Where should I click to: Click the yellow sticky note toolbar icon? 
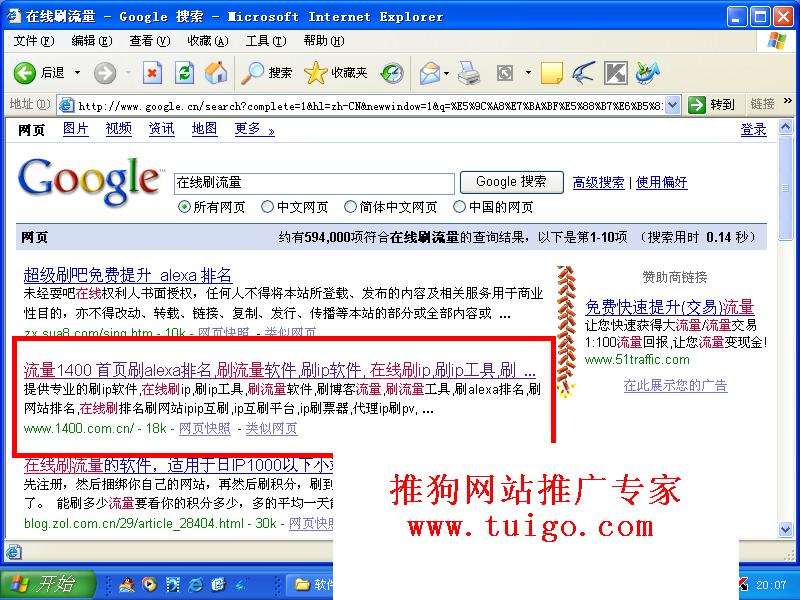tap(552, 73)
